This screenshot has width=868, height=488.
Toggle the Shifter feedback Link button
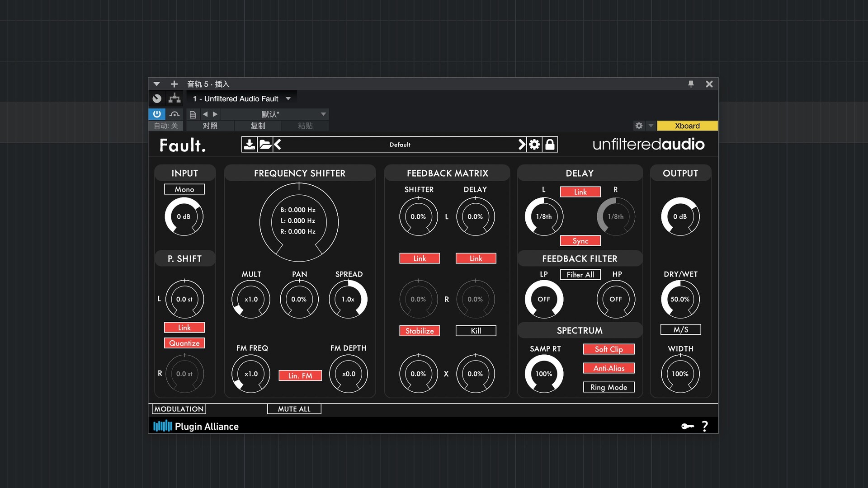coord(420,258)
